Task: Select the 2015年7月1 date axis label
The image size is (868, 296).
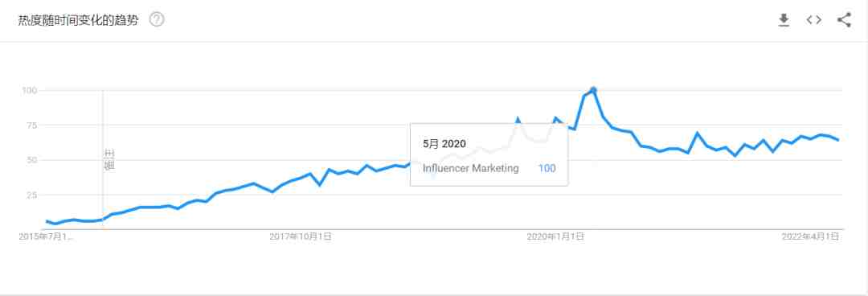Action: [x=46, y=236]
